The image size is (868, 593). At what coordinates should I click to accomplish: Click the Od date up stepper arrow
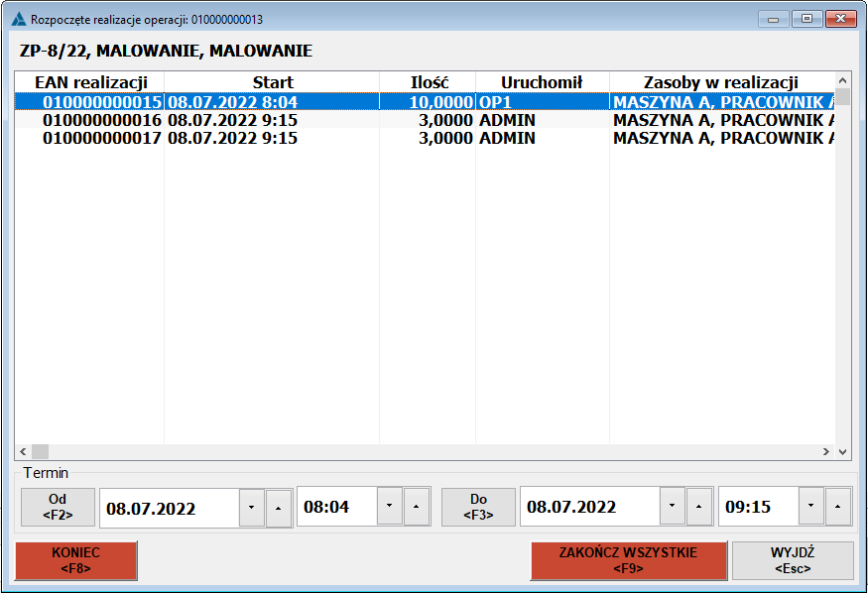coord(279,508)
